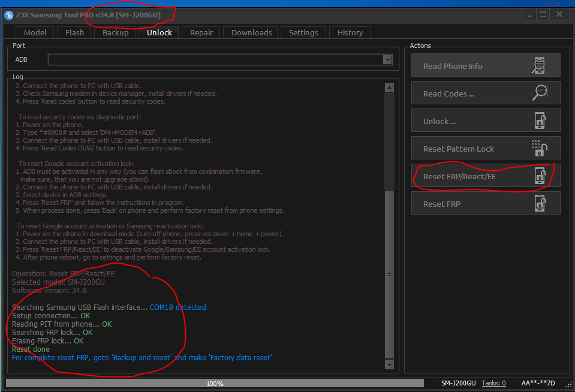Close the Z3X Samsung Tool window
This screenshot has width=575, height=392.
559,14
